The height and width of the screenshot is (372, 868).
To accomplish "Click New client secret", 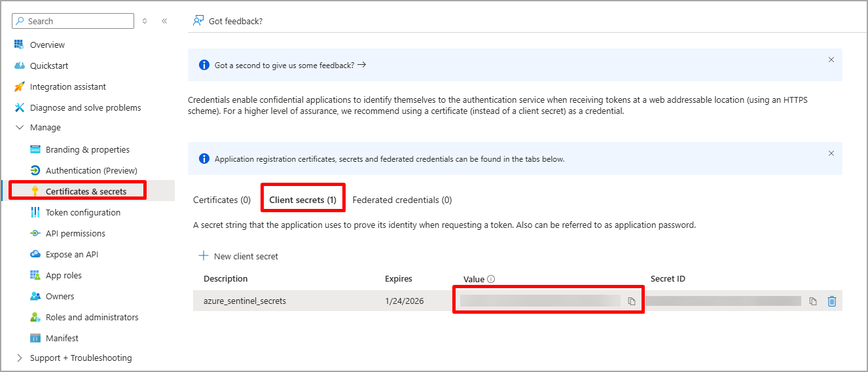I will coord(239,256).
